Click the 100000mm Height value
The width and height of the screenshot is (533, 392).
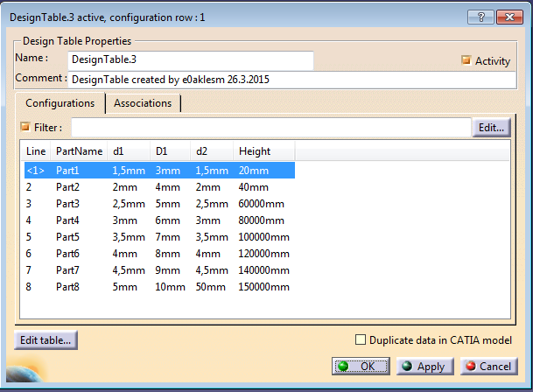click(263, 237)
